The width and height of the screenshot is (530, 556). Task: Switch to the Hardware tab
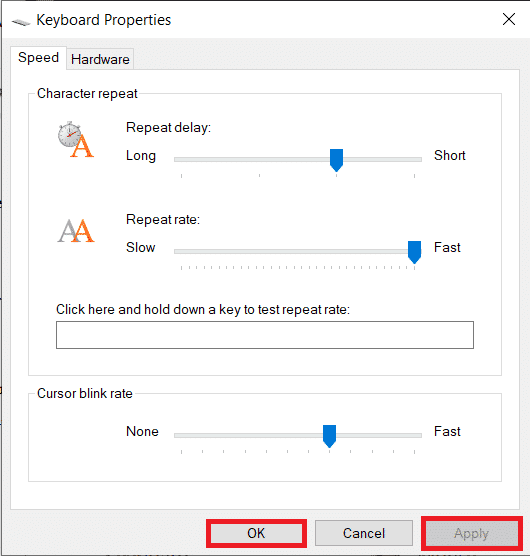click(x=100, y=59)
